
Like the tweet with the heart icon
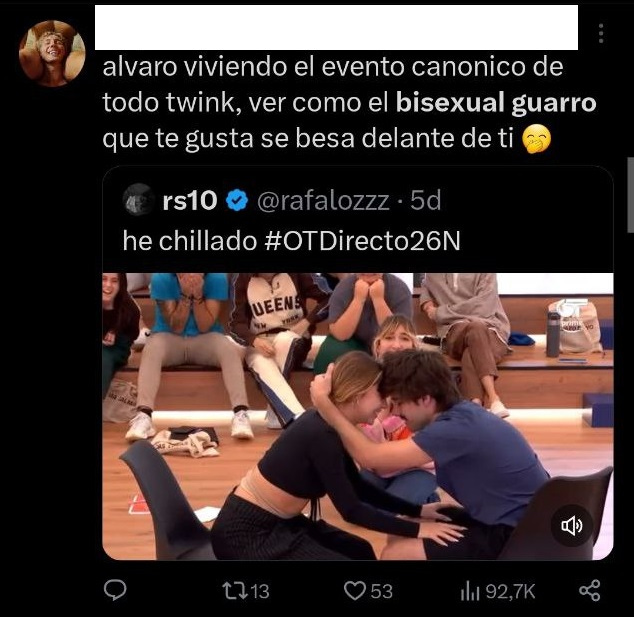[355, 591]
